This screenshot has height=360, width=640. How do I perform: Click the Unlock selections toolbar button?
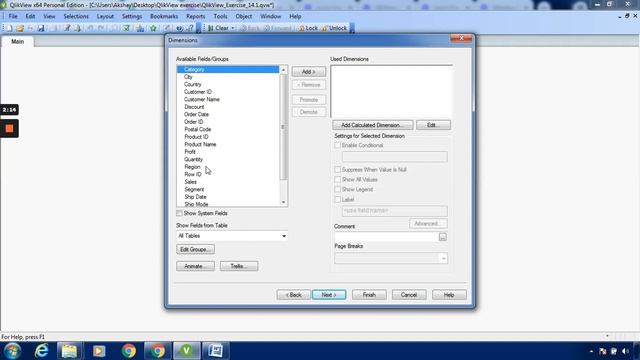(334, 28)
